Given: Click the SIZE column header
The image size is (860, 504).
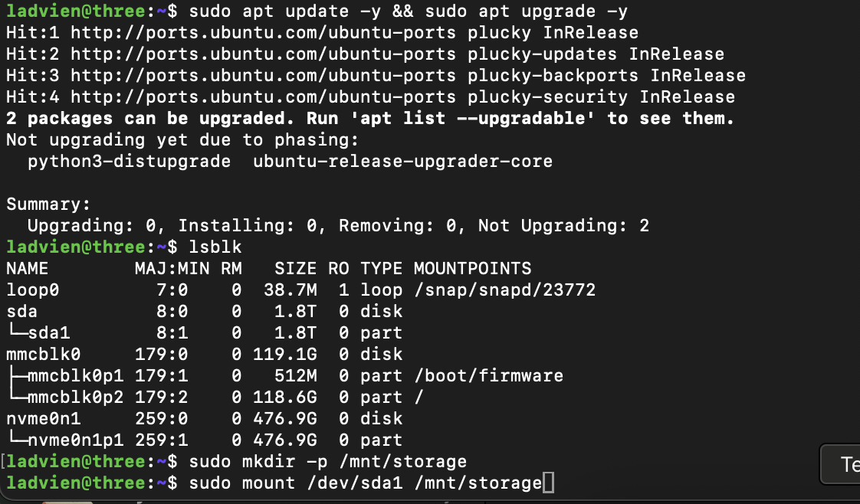Looking at the screenshot, I should click(295, 269).
